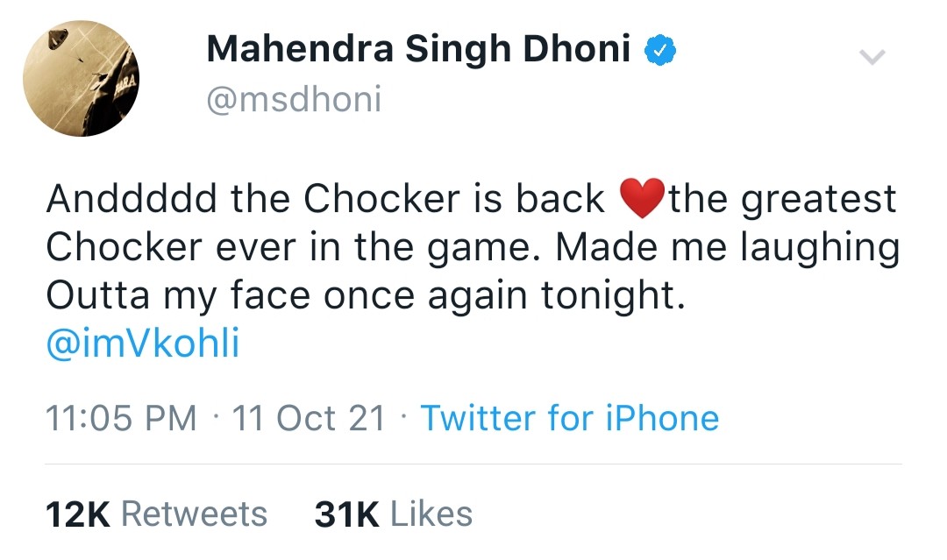
Task: Open Dhoni's circular profile picture
Action: pyautogui.click(x=81, y=79)
